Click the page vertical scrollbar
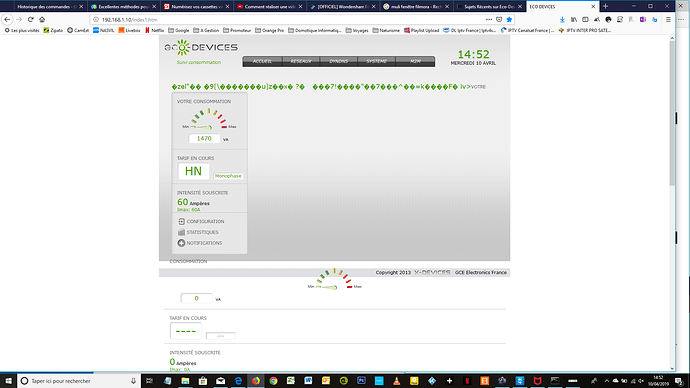Image resolution: width=690 pixels, height=388 pixels. (x=672, y=203)
